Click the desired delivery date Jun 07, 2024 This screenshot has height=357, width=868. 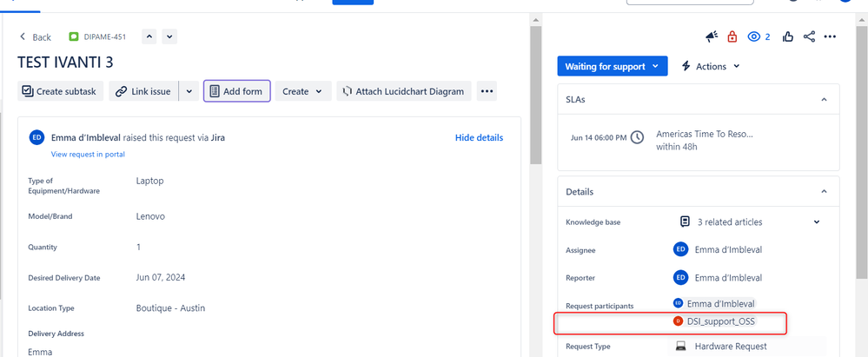[161, 277]
